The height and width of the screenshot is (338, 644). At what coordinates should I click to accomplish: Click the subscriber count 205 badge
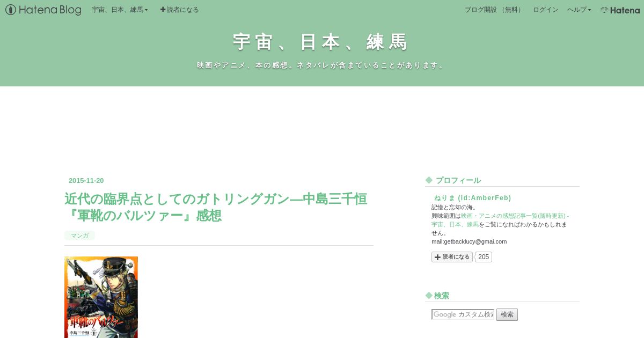coord(484,257)
